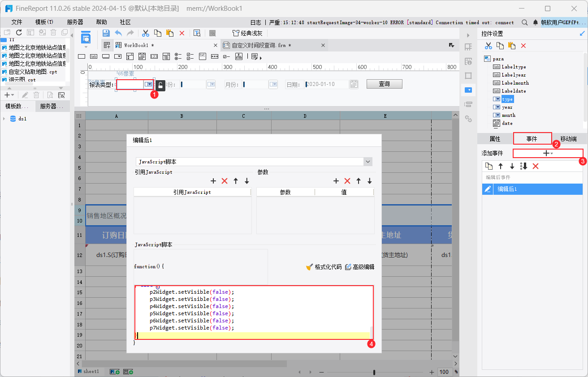Select the 编辑后1 event entry
Image resolution: width=588 pixels, height=377 pixels.
pyautogui.click(x=532, y=189)
